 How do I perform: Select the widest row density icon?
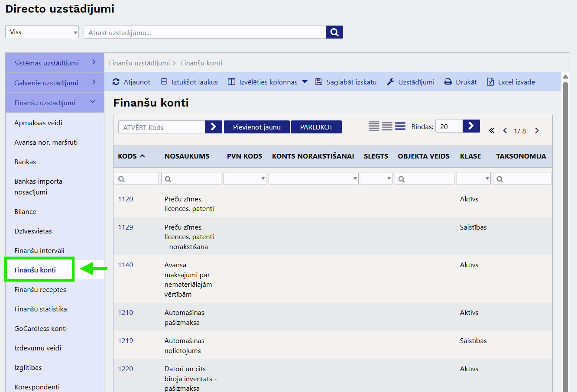[x=400, y=126]
